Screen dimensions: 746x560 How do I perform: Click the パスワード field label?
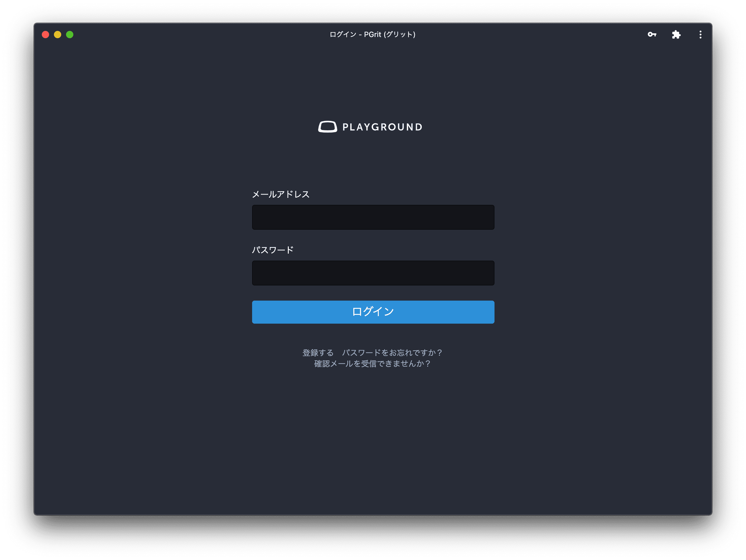pos(272,250)
